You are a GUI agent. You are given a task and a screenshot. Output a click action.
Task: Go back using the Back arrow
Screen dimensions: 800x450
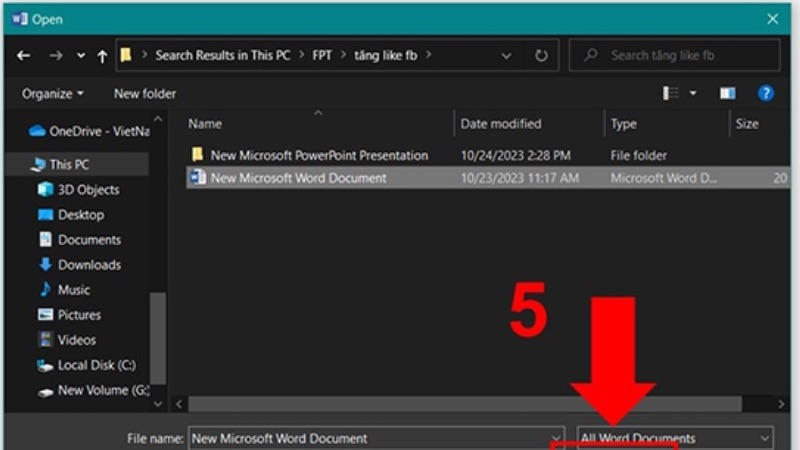click(23, 56)
